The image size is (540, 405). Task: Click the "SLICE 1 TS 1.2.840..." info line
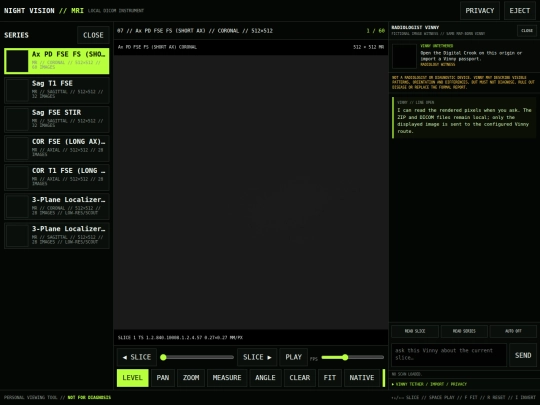[180, 338]
